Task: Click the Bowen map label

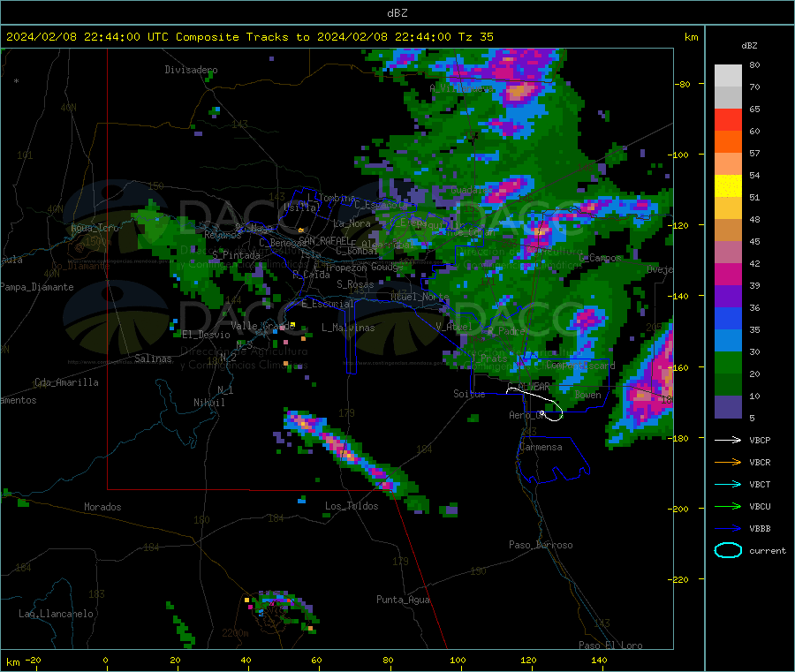Action: click(587, 394)
